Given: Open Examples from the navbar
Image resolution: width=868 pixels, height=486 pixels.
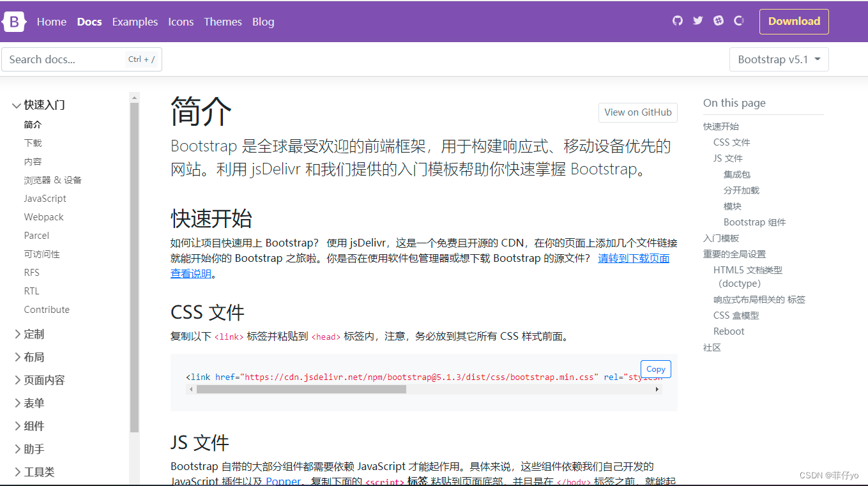Looking at the screenshot, I should [135, 22].
